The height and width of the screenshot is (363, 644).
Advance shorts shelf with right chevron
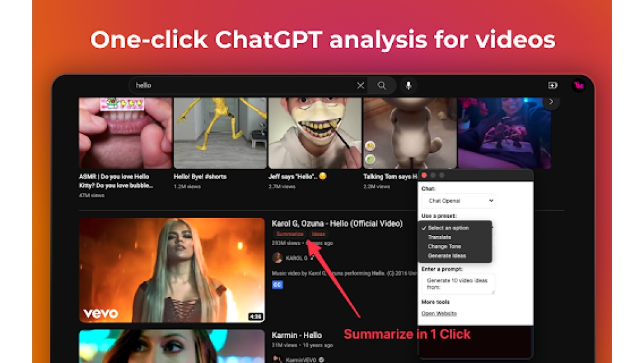point(551,102)
